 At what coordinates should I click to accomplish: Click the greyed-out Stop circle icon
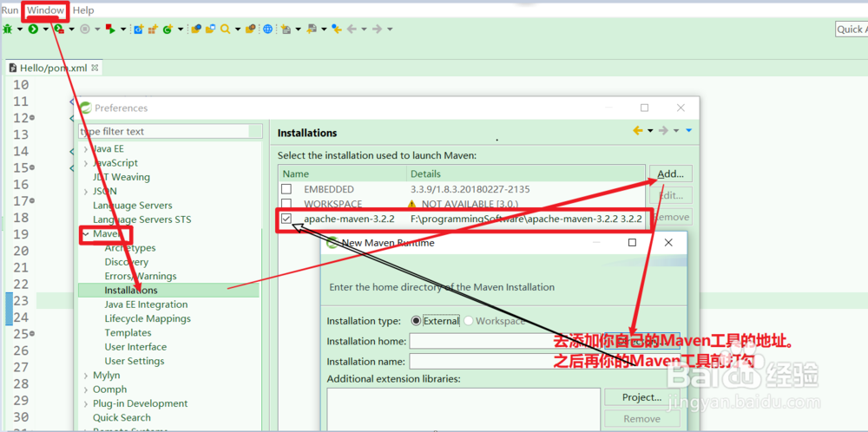click(85, 29)
